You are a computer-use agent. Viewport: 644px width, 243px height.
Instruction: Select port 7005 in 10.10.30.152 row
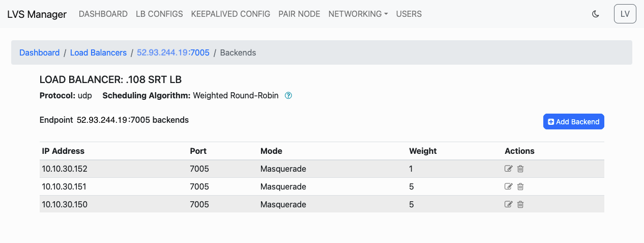point(199,169)
